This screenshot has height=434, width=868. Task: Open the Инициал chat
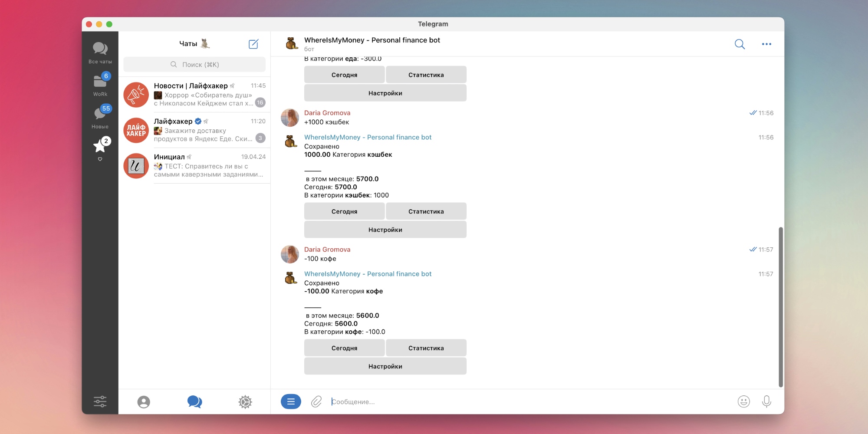[x=194, y=166]
